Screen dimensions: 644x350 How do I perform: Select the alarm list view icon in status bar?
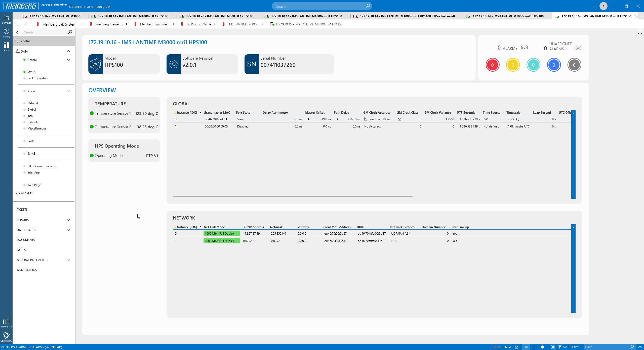click(526, 347)
